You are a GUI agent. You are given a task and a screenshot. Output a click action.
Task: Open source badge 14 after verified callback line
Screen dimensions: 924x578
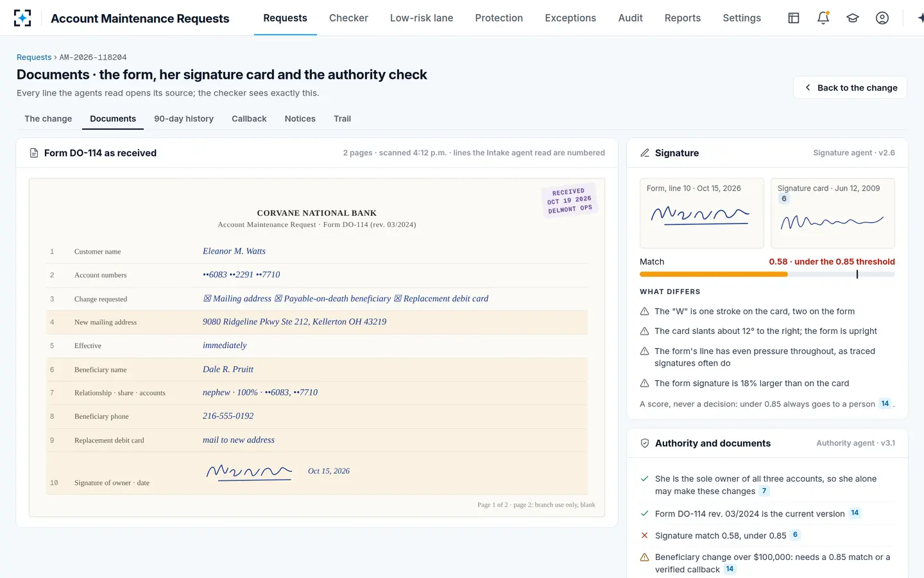pos(730,569)
